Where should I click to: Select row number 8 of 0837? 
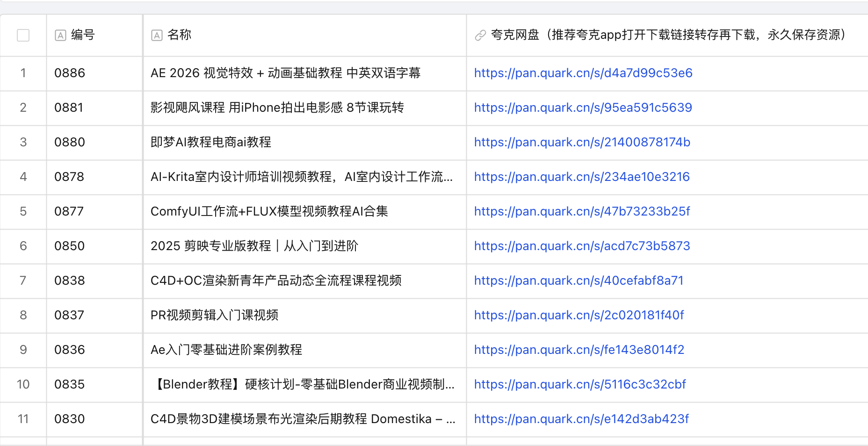point(23,315)
